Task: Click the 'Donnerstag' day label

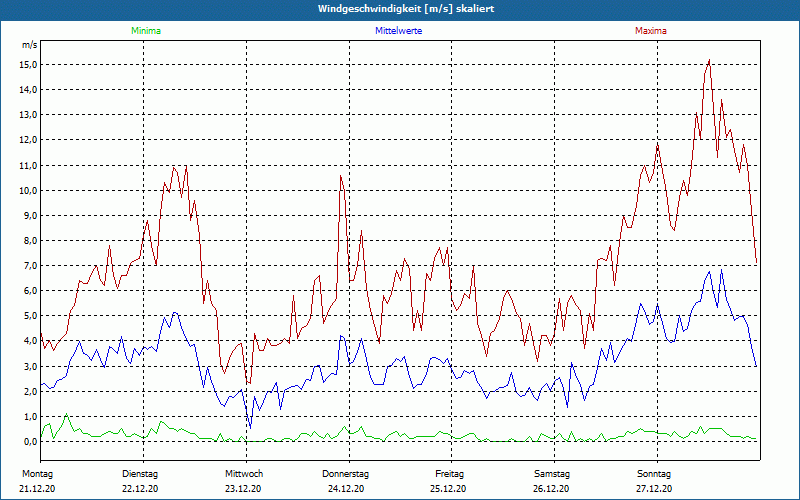Action: 345,474
